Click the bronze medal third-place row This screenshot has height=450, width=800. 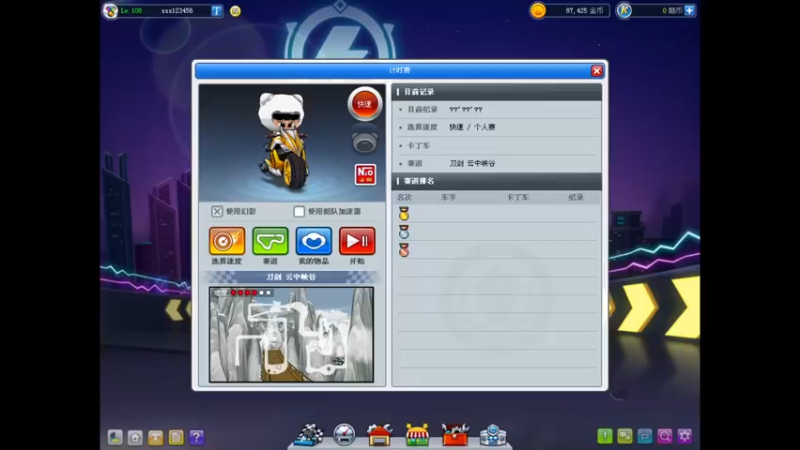tap(497, 250)
